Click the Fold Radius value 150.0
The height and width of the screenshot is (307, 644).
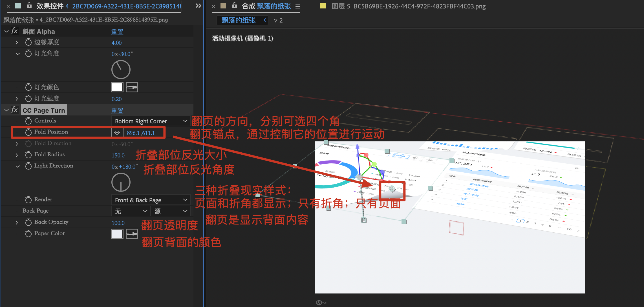tap(118, 155)
